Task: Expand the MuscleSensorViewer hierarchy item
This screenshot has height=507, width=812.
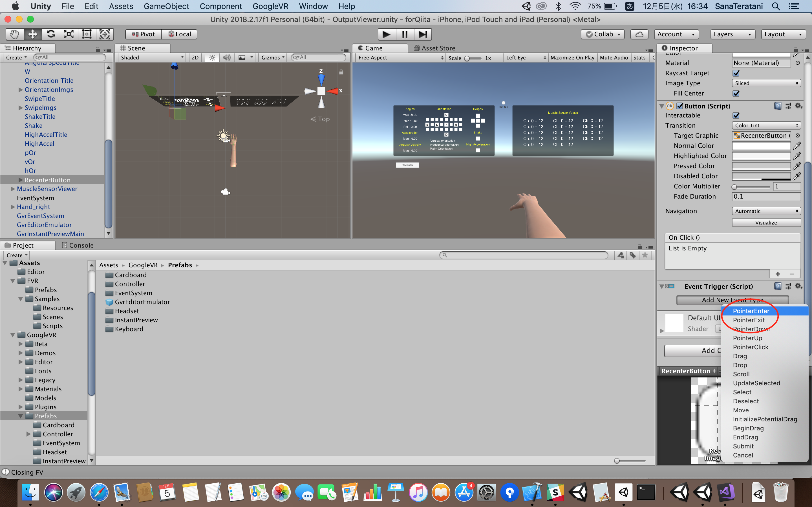Action: point(13,189)
